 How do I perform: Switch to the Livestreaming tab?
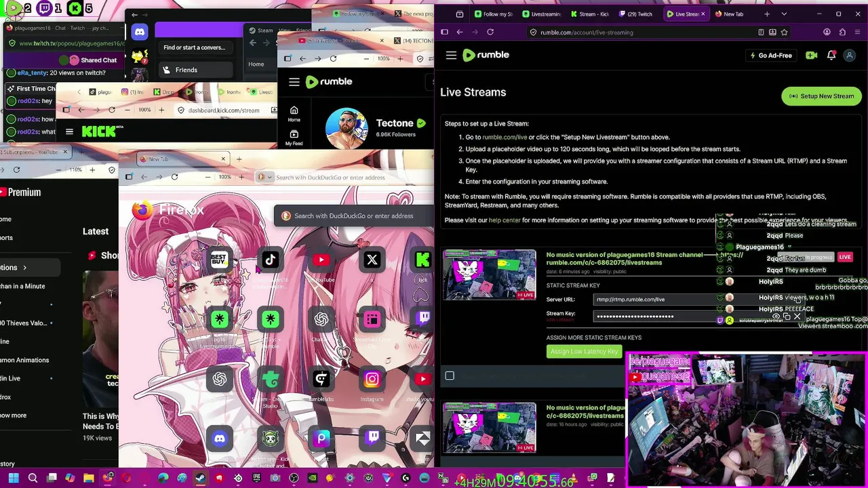[541, 14]
